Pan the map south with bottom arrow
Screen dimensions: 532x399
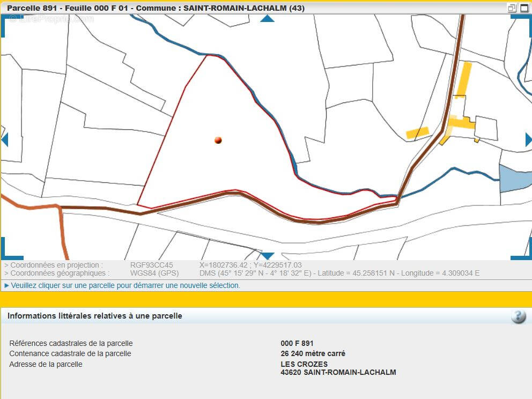click(x=267, y=256)
